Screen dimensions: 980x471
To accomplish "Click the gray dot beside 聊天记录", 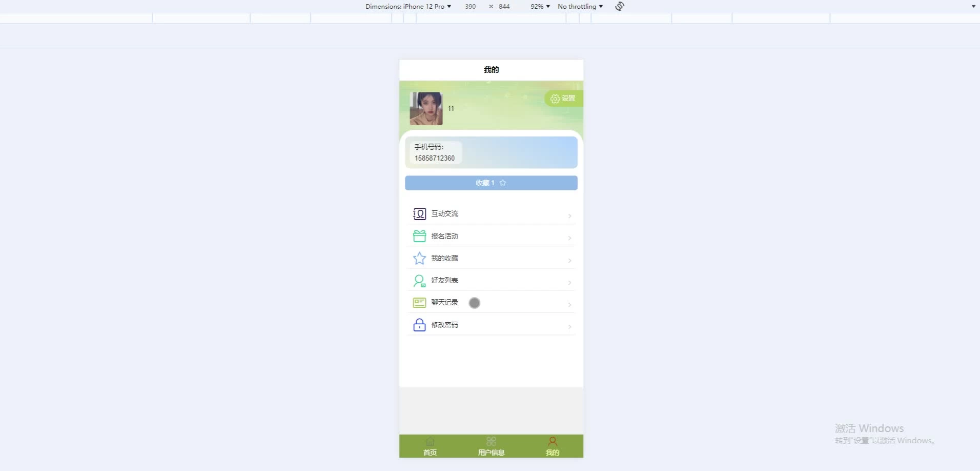I will click(x=475, y=303).
